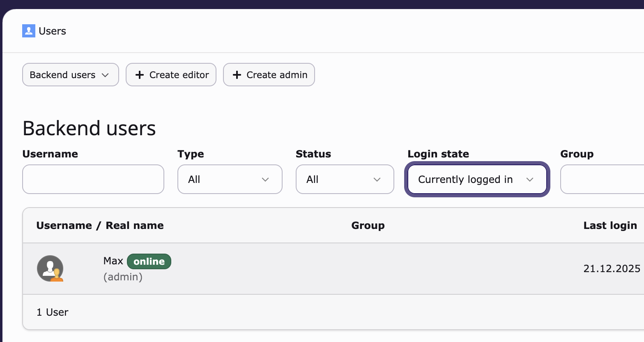Open the Login state dropdown
The image size is (644, 342).
tap(477, 179)
